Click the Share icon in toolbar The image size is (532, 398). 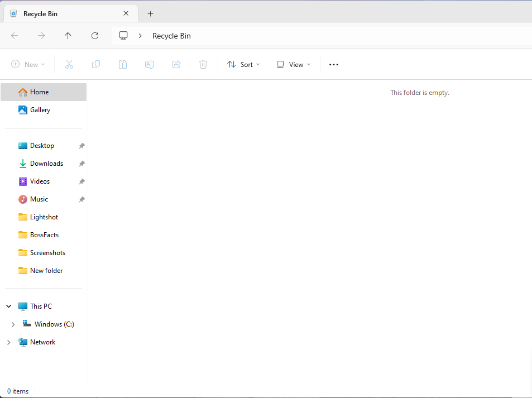coord(176,65)
